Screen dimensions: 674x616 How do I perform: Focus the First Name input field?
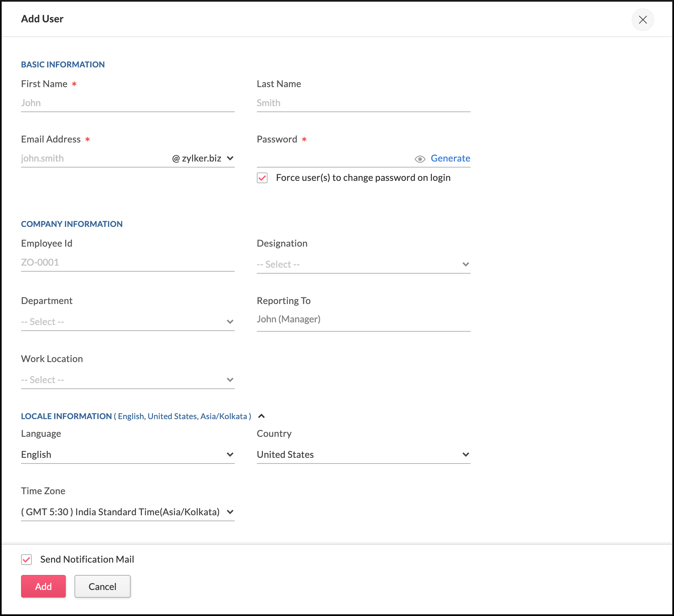coord(127,103)
